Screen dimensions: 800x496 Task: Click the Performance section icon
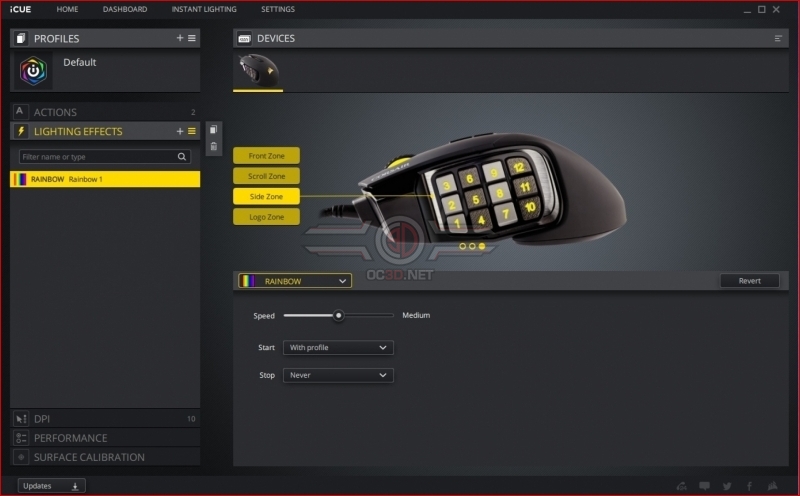(x=21, y=438)
